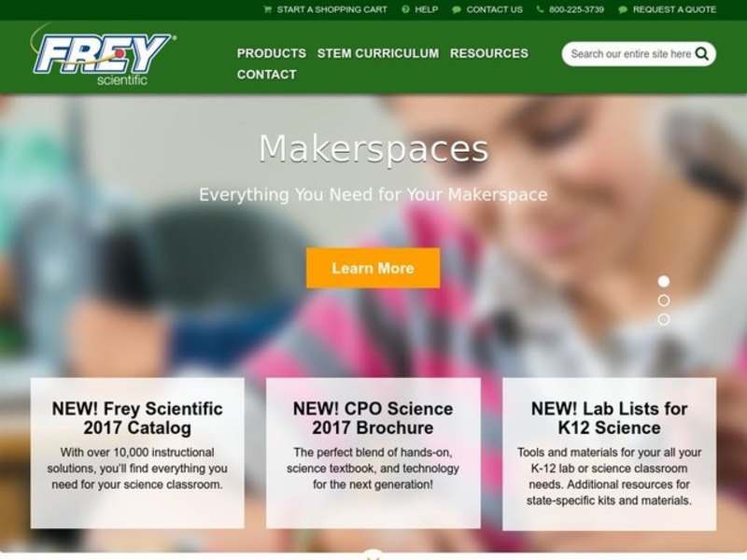The width and height of the screenshot is (747, 560).
Task: Select the third carousel slide dot
Action: point(664,319)
